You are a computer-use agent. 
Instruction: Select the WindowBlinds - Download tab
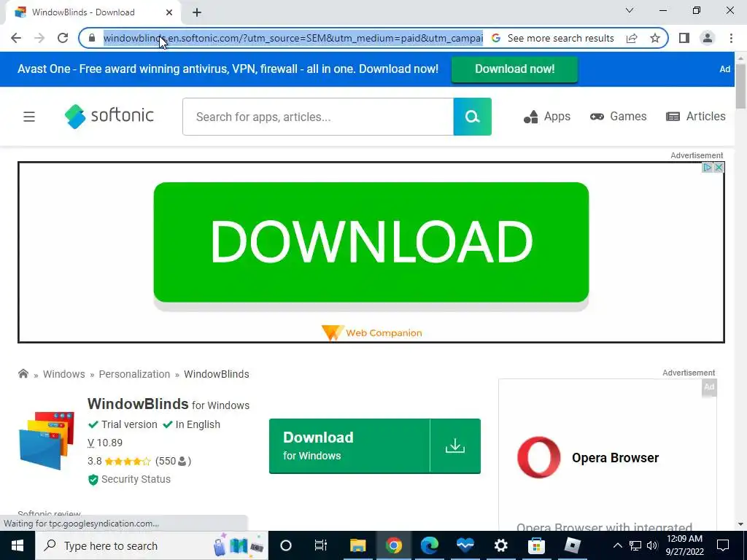tap(94, 12)
